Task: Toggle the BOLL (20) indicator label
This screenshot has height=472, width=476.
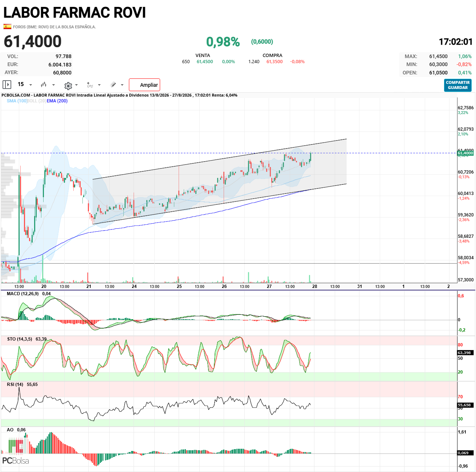Action: tap(37, 101)
